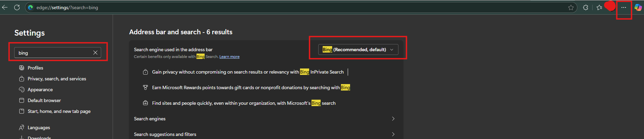The image size is (644, 139).
Task: Expand the Search suggestions and filters chevron
Action: (393, 134)
